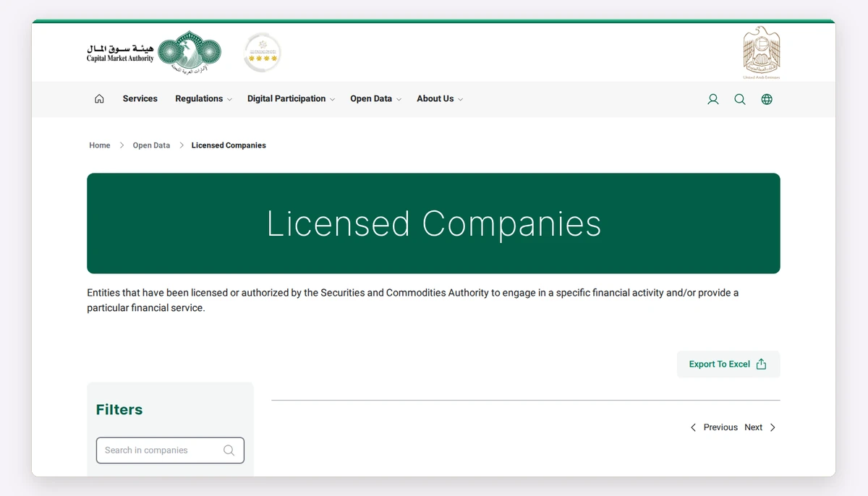Image resolution: width=868 pixels, height=496 pixels.
Task: Expand the About Us dropdown menu
Action: pyautogui.click(x=440, y=99)
